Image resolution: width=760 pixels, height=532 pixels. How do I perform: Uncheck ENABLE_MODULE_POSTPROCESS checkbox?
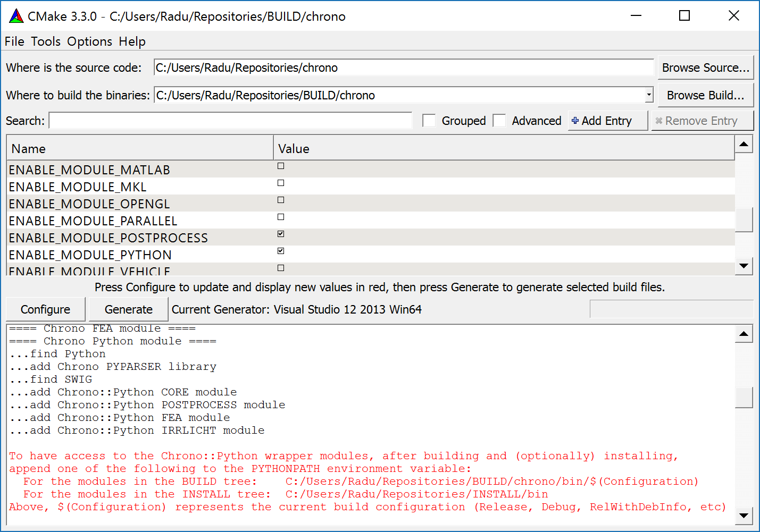(281, 234)
